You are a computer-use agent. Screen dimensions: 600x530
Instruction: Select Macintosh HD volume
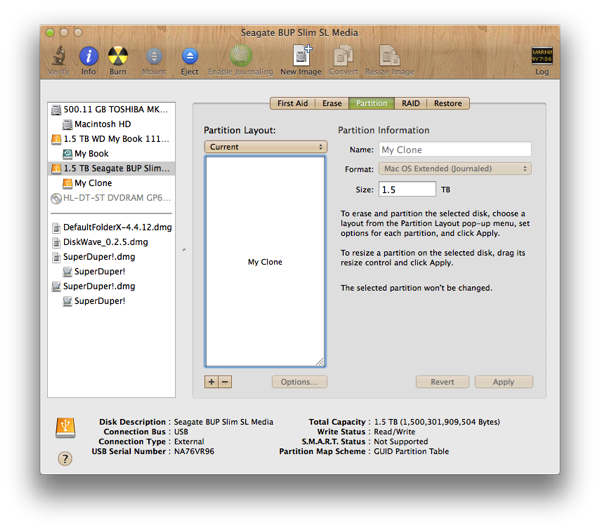[111, 124]
